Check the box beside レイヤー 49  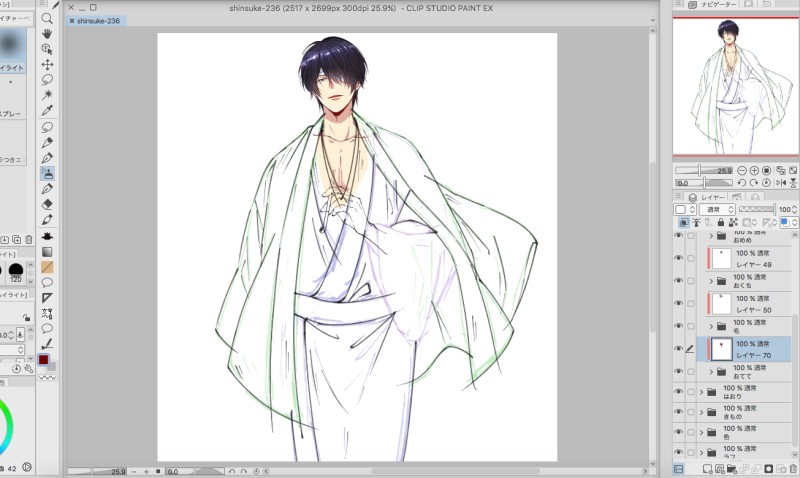click(691, 258)
